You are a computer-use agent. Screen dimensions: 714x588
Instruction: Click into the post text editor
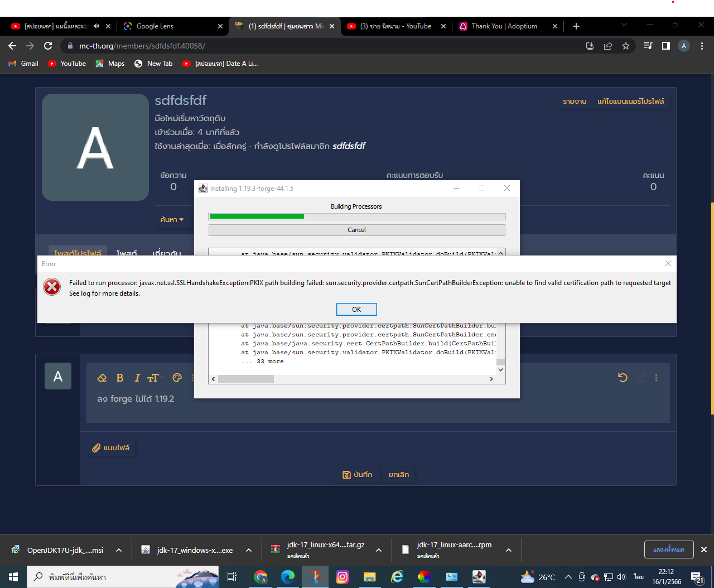pos(378,406)
